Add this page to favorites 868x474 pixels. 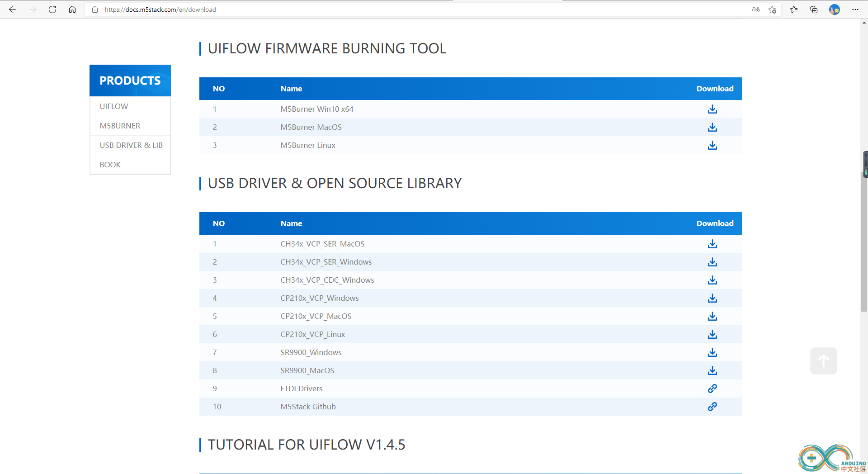(x=773, y=9)
